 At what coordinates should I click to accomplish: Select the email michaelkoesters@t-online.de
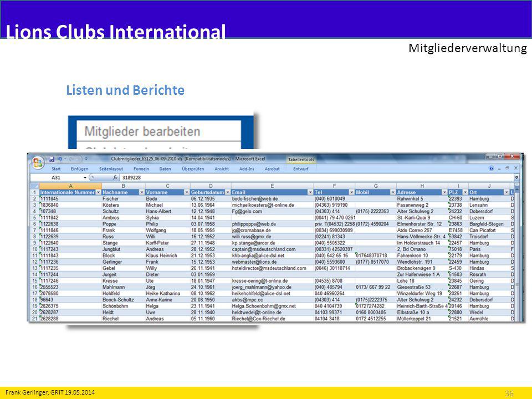pos(263,205)
